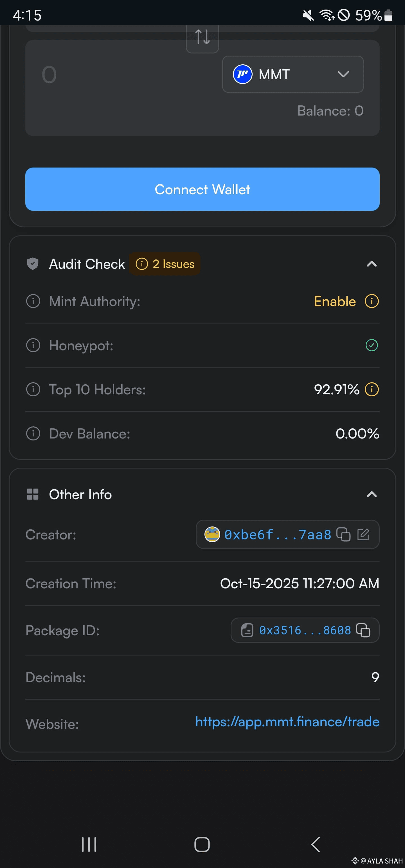Tap the Dev Balance info icon
The height and width of the screenshot is (868, 405).
pyautogui.click(x=33, y=433)
